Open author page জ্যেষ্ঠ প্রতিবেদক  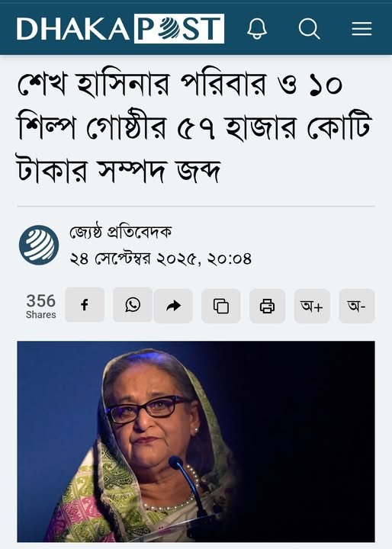click(120, 232)
